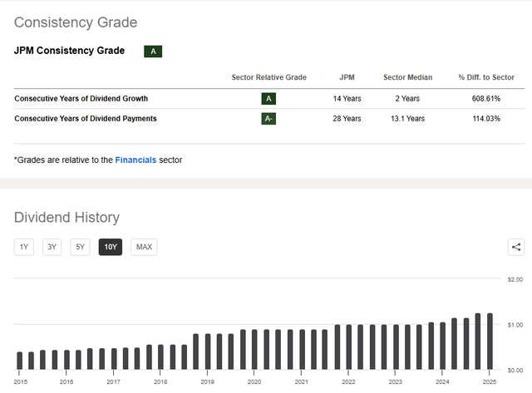The width and height of the screenshot is (532, 393).
Task: Select the 1Y time range
Action: pyautogui.click(x=24, y=247)
